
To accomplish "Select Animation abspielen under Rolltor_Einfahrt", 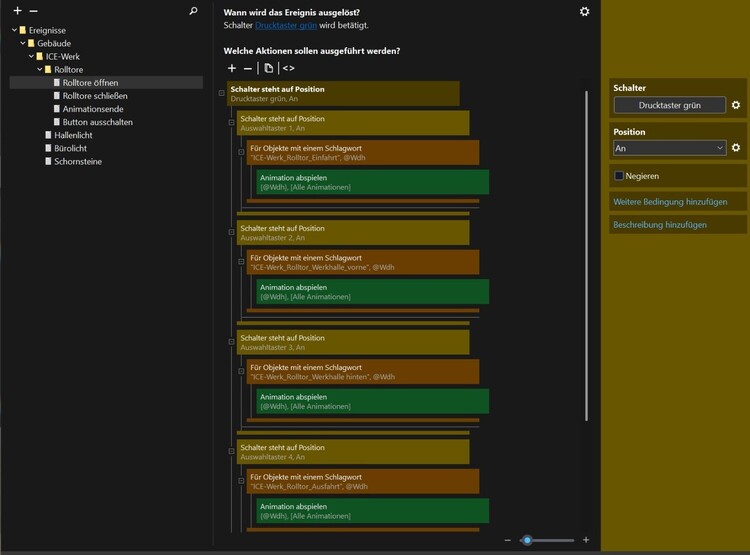I will click(x=373, y=182).
